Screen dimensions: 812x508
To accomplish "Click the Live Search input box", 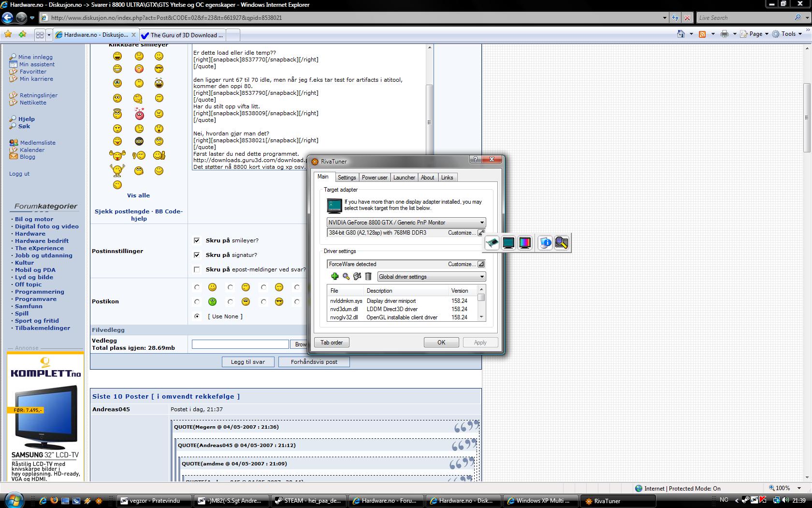I will click(745, 18).
